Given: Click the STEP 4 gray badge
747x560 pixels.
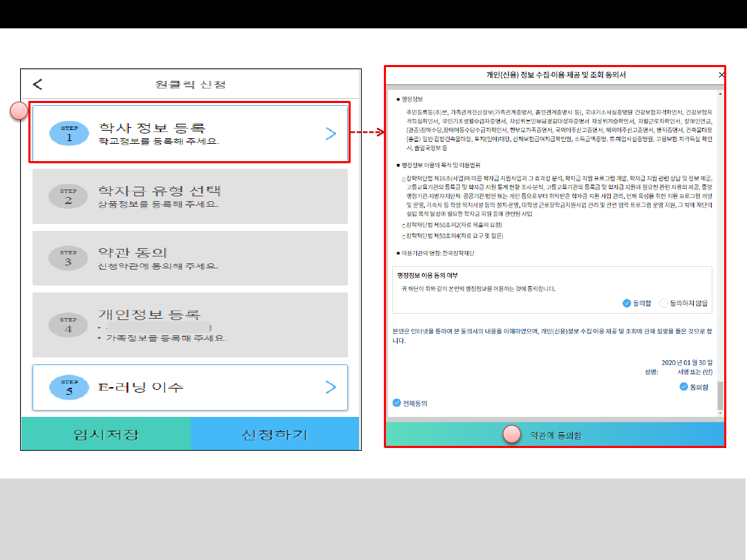Looking at the screenshot, I should click(69, 325).
